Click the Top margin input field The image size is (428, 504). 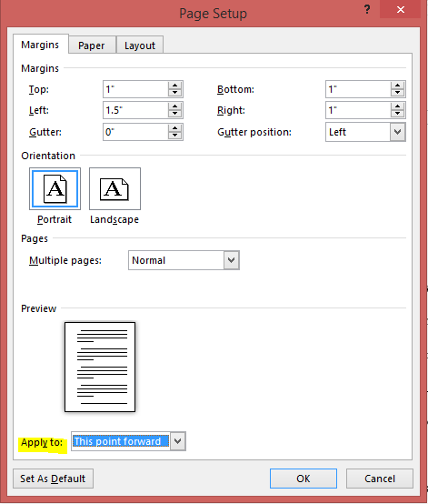click(135, 89)
